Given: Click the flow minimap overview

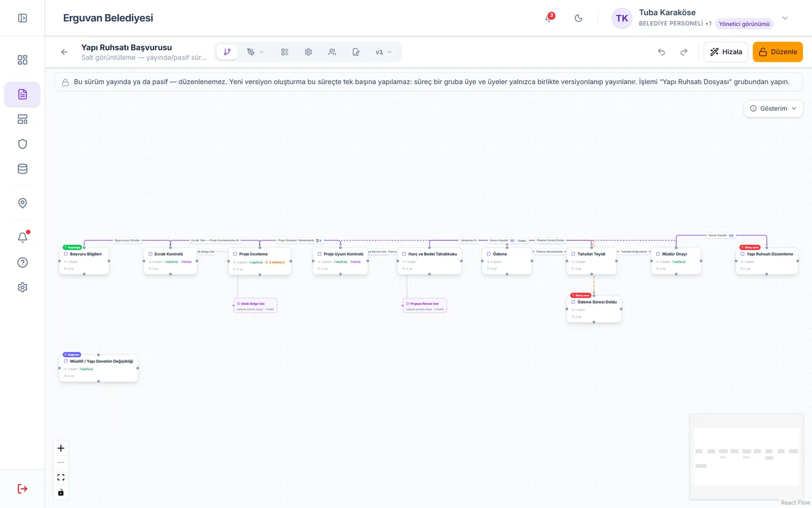Looking at the screenshot, I should [746, 456].
